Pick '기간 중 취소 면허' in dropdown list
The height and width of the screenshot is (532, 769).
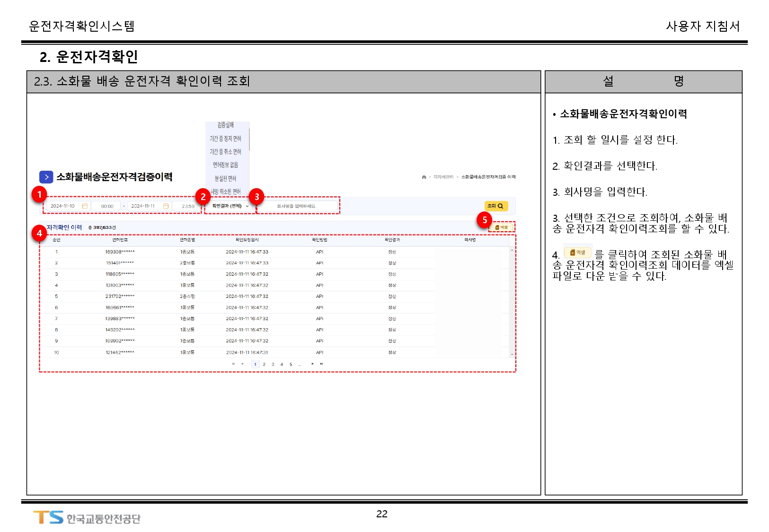click(x=225, y=152)
